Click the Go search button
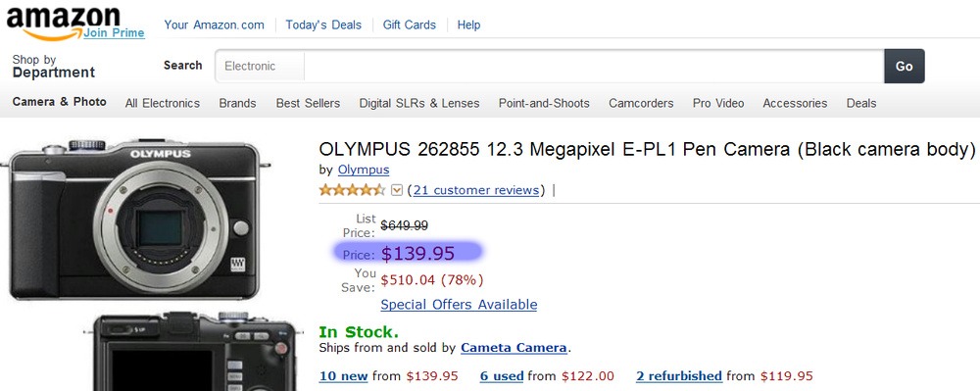980x391 pixels. tap(904, 67)
